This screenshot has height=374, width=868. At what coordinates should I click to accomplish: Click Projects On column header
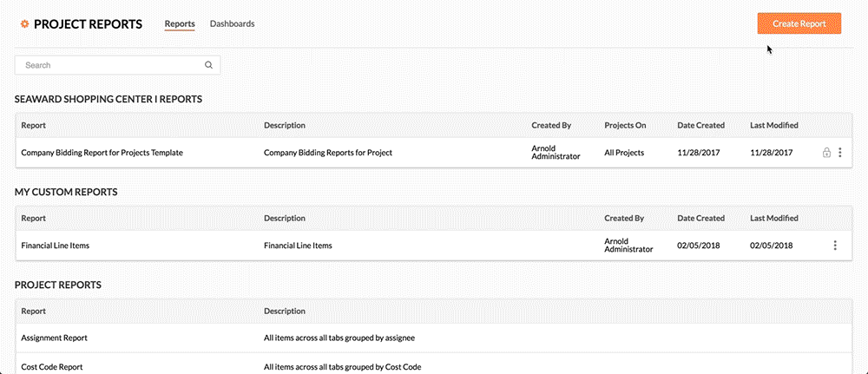pos(625,126)
